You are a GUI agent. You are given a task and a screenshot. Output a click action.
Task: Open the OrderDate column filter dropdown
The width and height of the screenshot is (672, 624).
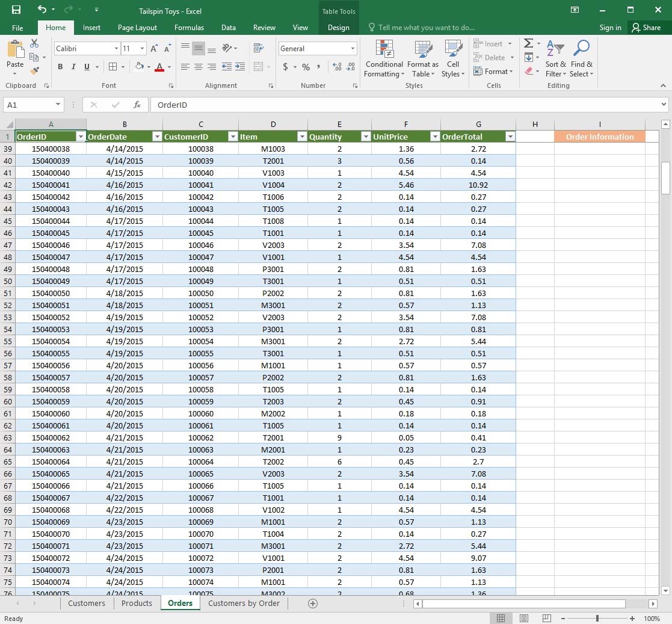(x=157, y=137)
